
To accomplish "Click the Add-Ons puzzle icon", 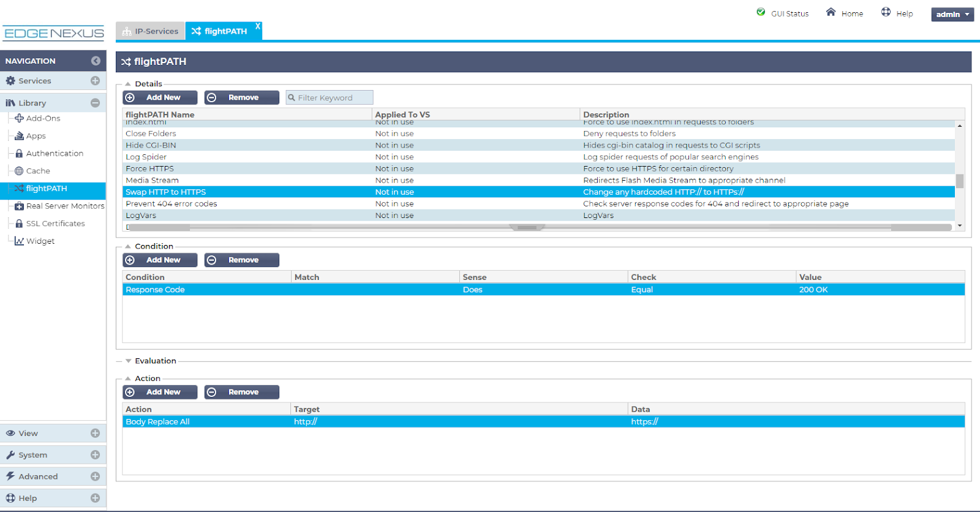I will tap(19, 118).
